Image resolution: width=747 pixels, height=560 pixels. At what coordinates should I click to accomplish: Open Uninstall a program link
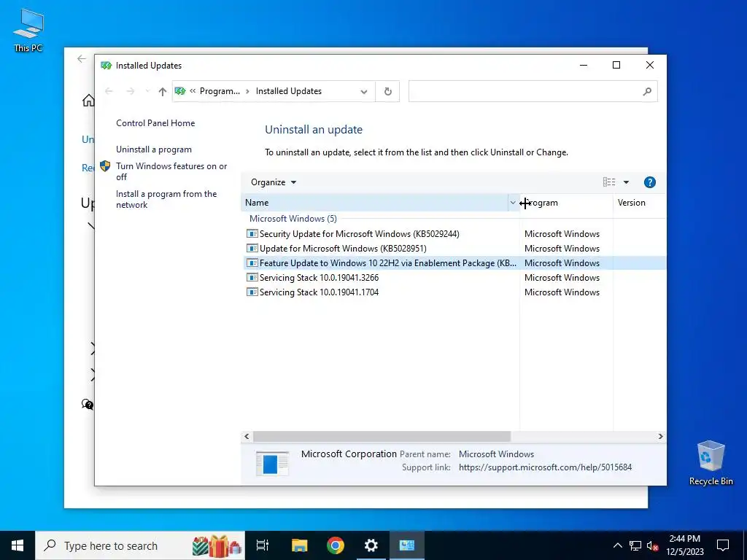(154, 149)
